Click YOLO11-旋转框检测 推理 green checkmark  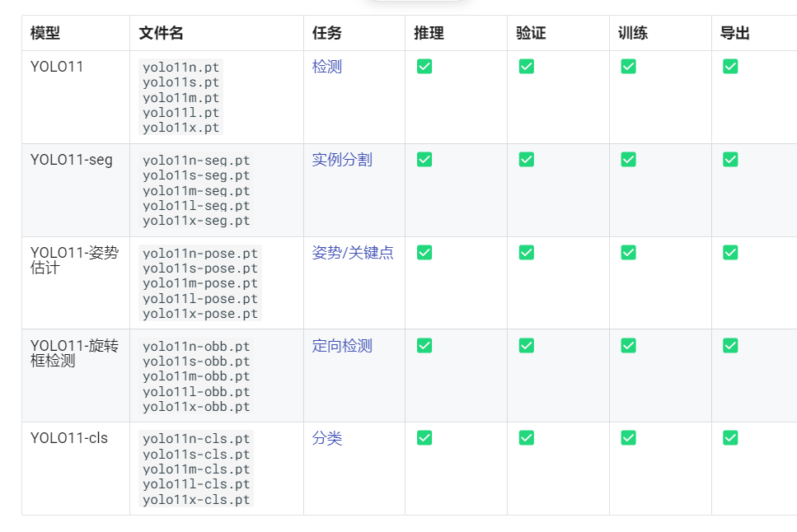(x=424, y=346)
